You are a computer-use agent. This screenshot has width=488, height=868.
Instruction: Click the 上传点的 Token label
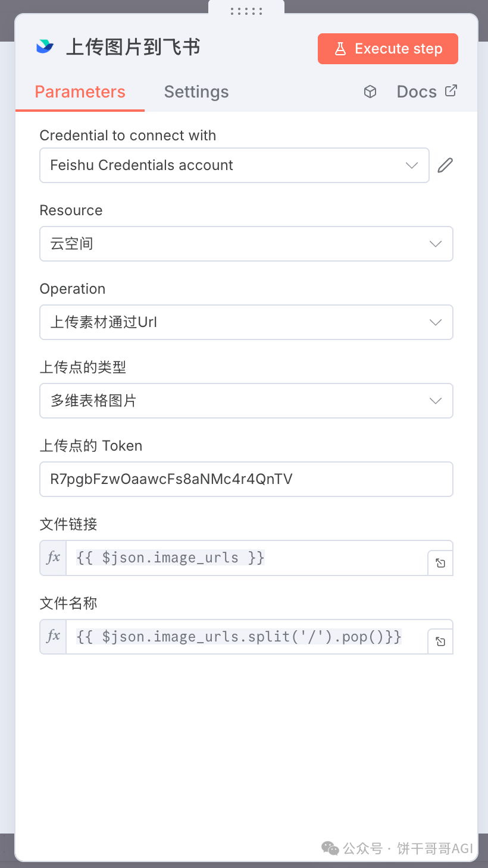(x=91, y=446)
